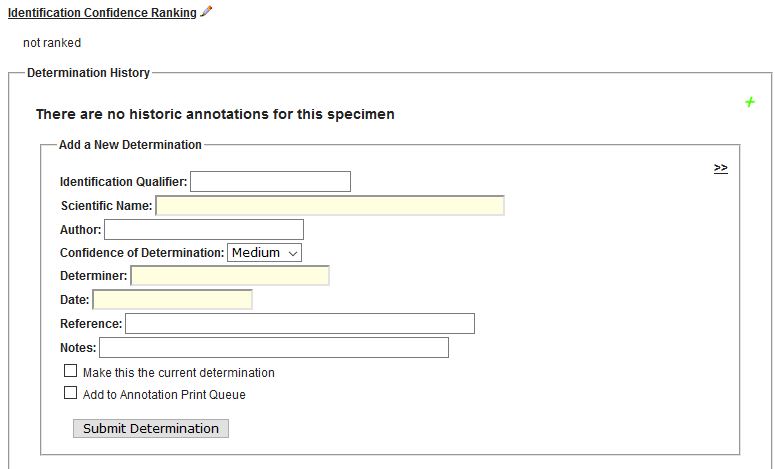The width and height of the screenshot is (775, 469).
Task: Click the Determiner input field
Action: point(230,276)
